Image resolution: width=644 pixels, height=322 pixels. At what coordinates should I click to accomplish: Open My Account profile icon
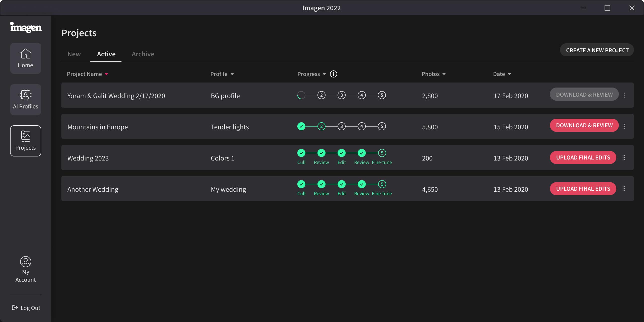25,262
